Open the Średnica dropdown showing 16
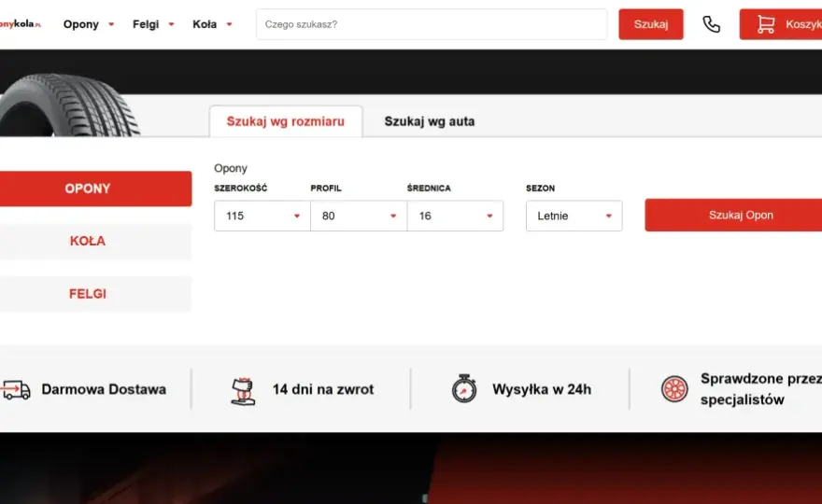Screen dimensions: 822x504 pos(455,216)
